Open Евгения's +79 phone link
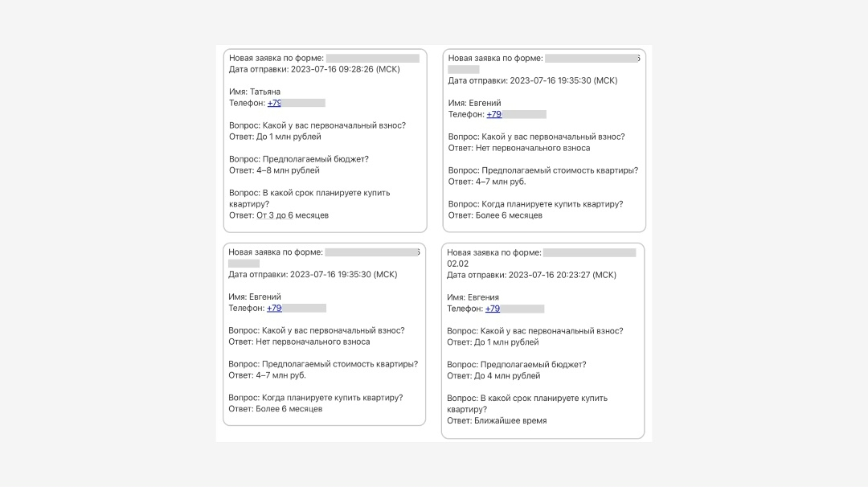 493,309
